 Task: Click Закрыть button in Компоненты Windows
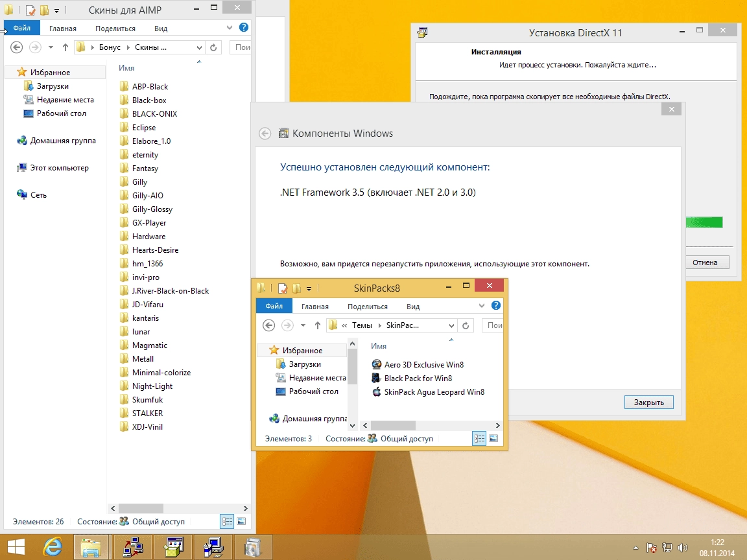point(649,402)
